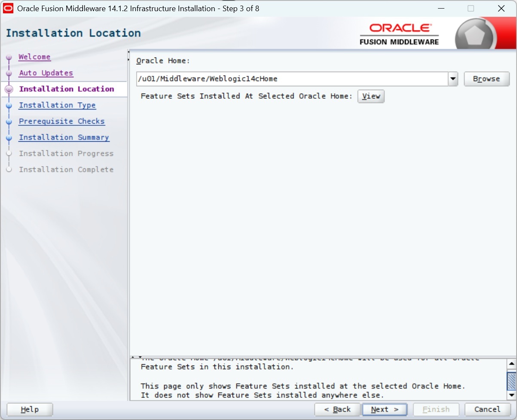This screenshot has height=420, width=517.
Task: Click the Oracle Home label
Action: click(x=162, y=61)
